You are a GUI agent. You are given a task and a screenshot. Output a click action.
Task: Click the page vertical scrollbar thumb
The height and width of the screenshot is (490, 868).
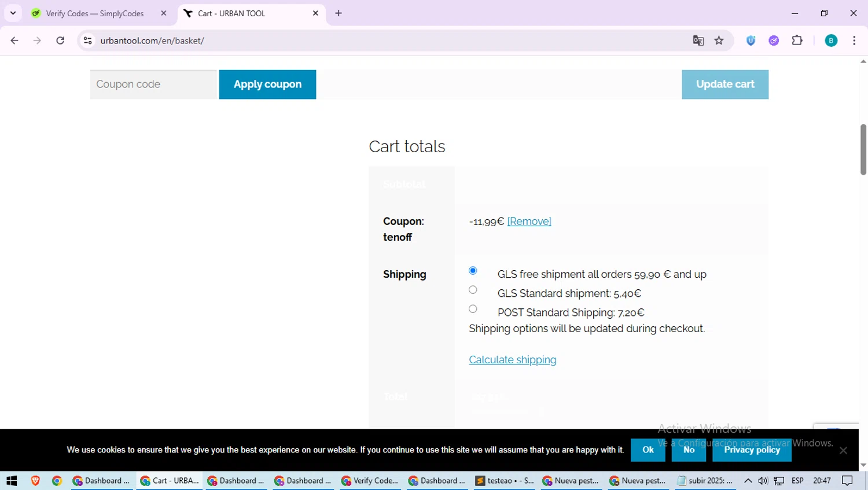(x=863, y=149)
